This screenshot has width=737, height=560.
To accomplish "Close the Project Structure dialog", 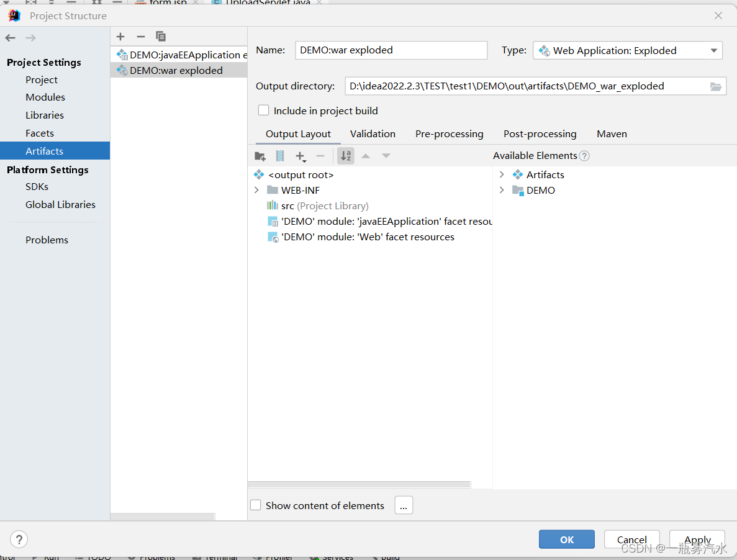I will click(x=718, y=16).
